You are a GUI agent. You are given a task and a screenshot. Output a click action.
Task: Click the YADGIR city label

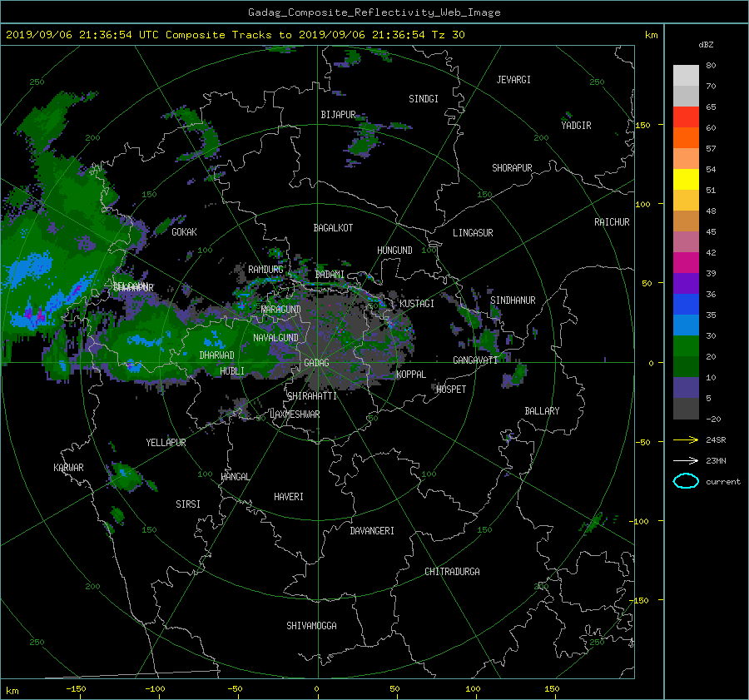point(576,126)
